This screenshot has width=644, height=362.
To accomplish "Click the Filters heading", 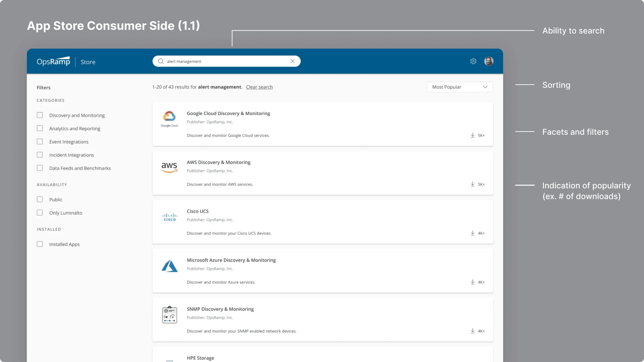I will tap(43, 88).
